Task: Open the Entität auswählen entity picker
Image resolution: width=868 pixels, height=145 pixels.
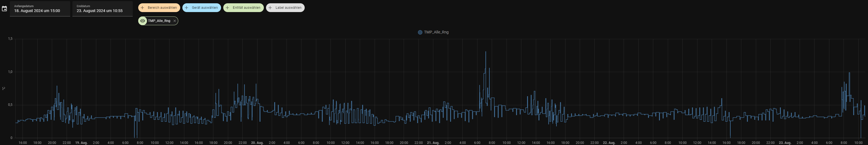Action: click(246, 8)
